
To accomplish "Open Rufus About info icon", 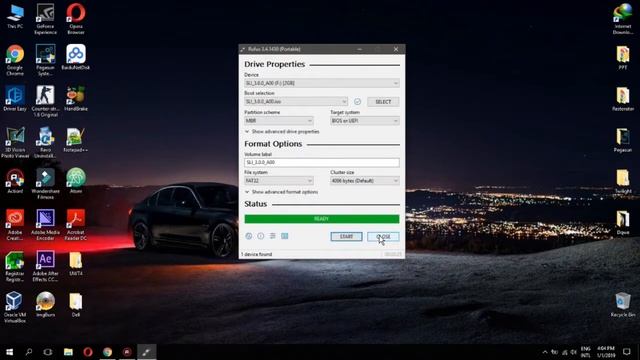I will [x=261, y=236].
